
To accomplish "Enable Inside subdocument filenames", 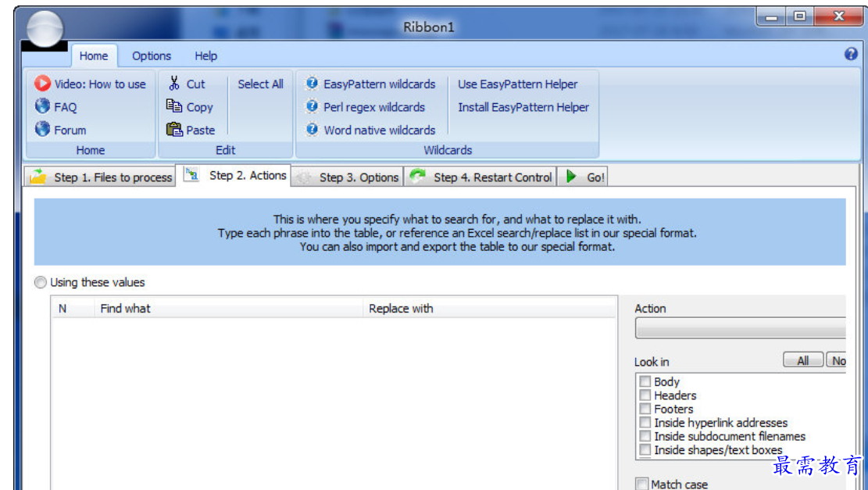I will click(x=645, y=436).
